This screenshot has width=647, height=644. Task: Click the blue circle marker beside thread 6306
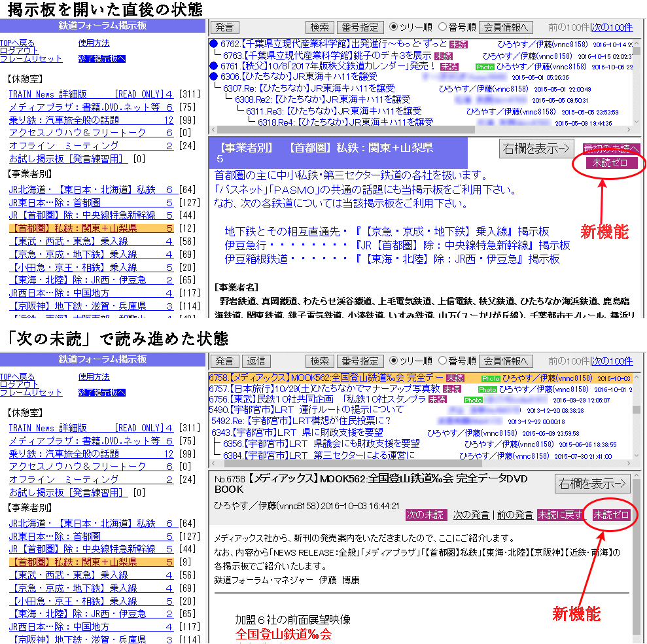tap(213, 77)
